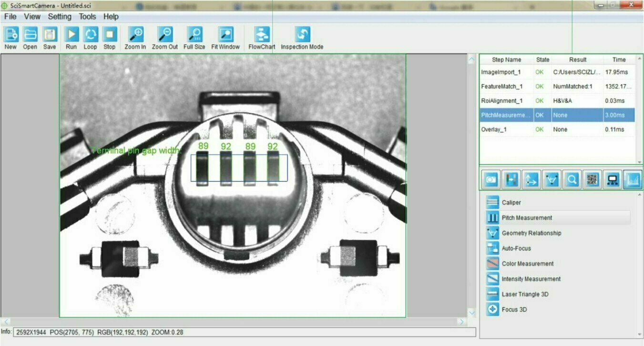The width and height of the screenshot is (644, 346).
Task: Click the step list scroll-down arrow
Action: pyautogui.click(x=639, y=162)
